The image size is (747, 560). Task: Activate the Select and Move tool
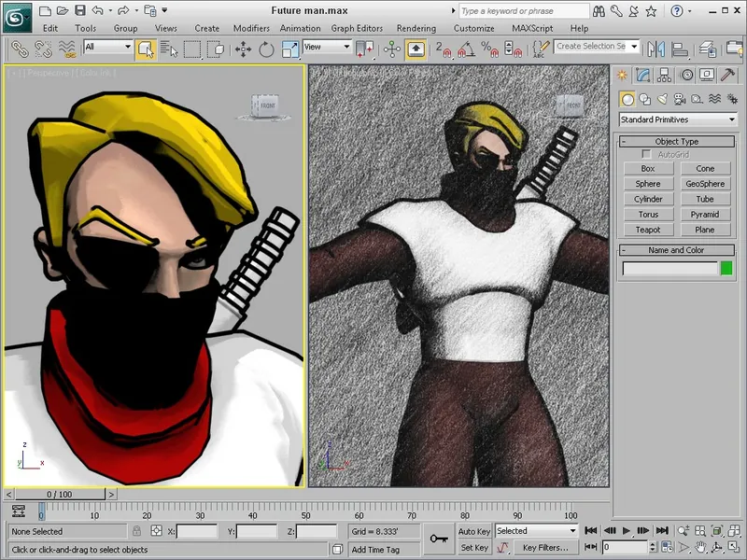[x=243, y=49]
